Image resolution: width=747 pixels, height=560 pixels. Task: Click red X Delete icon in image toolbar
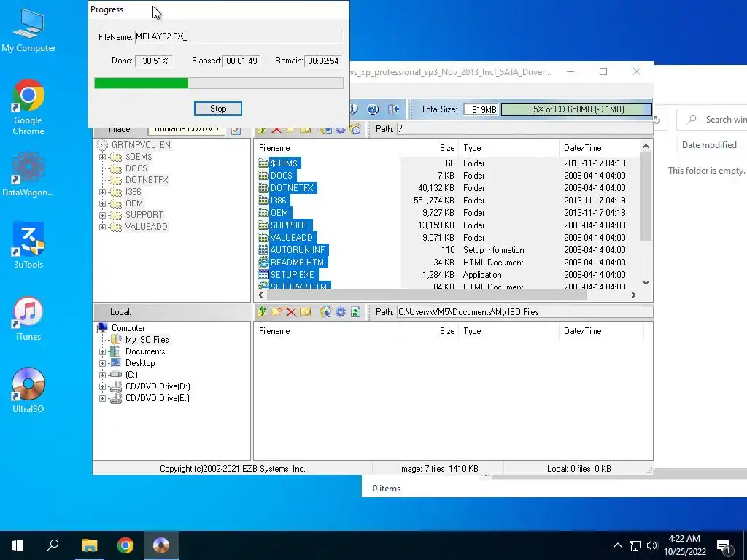point(276,130)
